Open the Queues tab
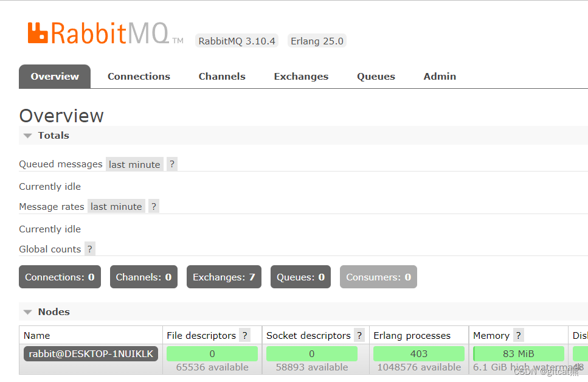 point(376,76)
